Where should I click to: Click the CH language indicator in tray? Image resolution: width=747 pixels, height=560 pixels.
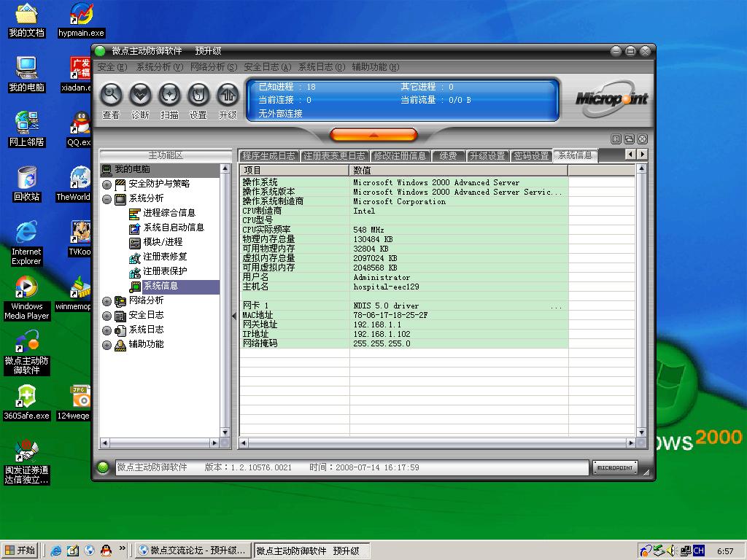click(x=699, y=551)
